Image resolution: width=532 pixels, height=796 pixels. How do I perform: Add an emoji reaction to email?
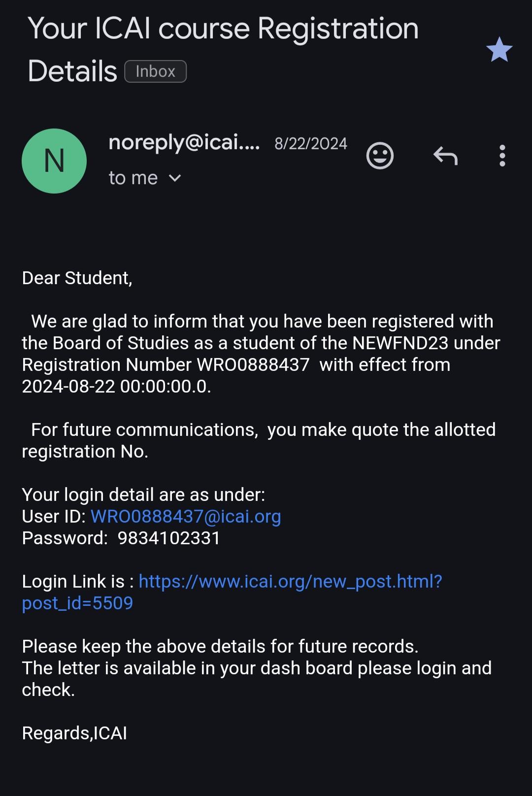click(380, 156)
